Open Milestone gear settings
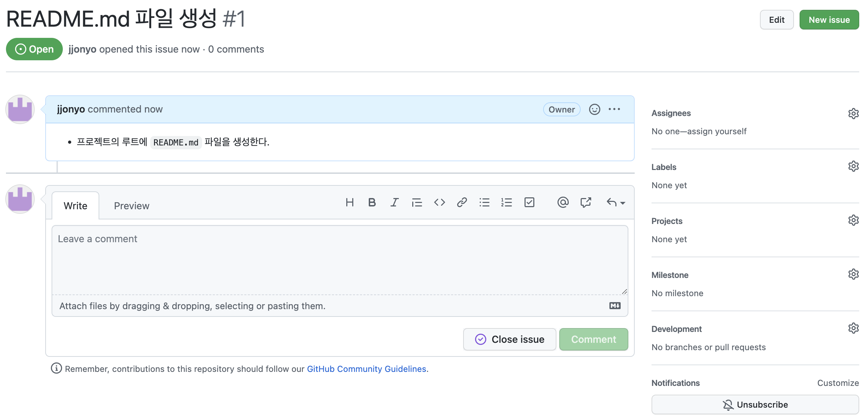Viewport: 868px width, 415px height. tap(853, 274)
